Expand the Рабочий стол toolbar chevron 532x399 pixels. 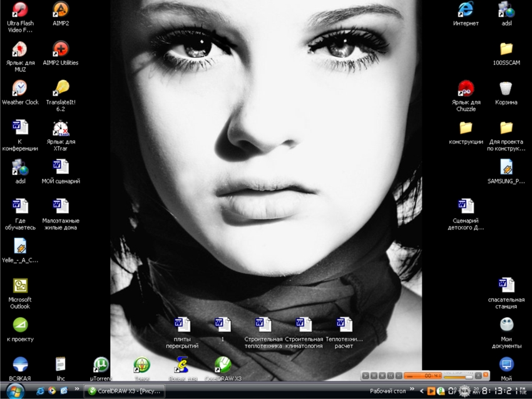(x=412, y=389)
